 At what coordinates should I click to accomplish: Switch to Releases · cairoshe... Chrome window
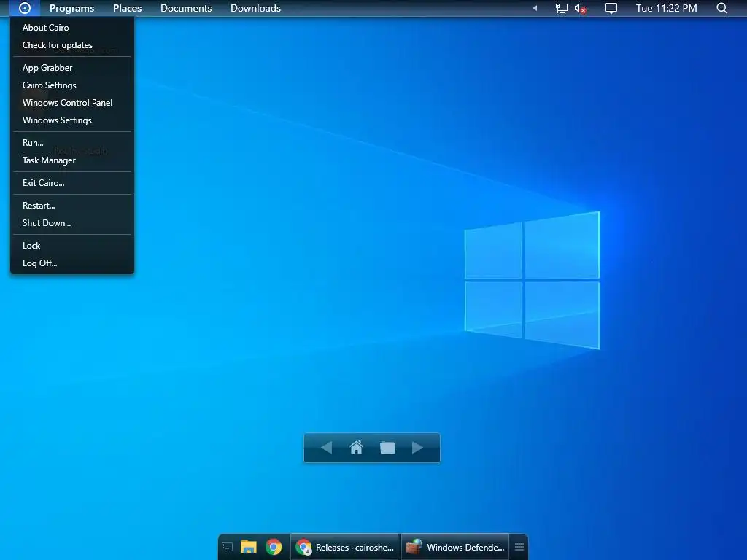344,547
